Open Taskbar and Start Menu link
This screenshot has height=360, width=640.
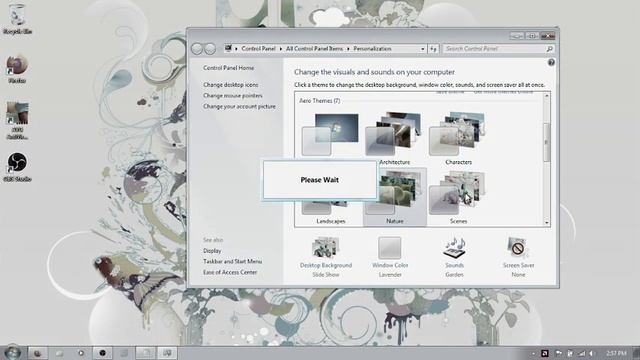[x=233, y=261]
